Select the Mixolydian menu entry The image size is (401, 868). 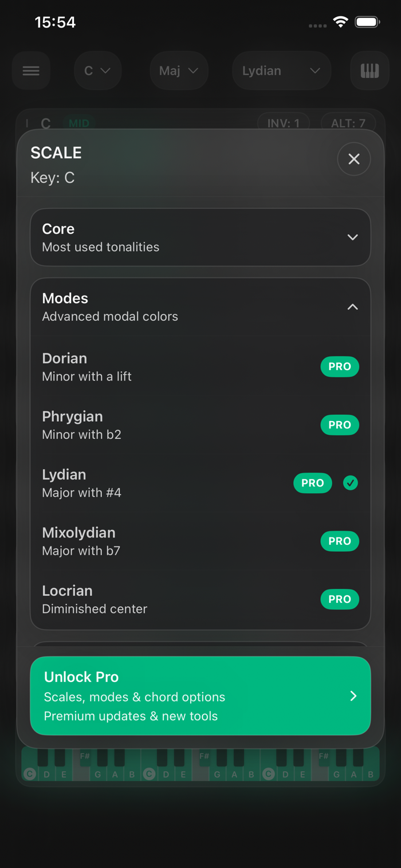tap(143, 541)
